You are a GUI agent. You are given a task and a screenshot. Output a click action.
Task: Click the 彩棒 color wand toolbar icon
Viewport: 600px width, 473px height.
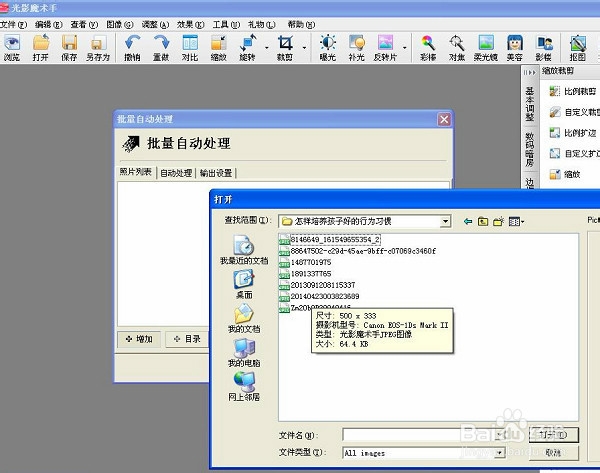pos(428,47)
